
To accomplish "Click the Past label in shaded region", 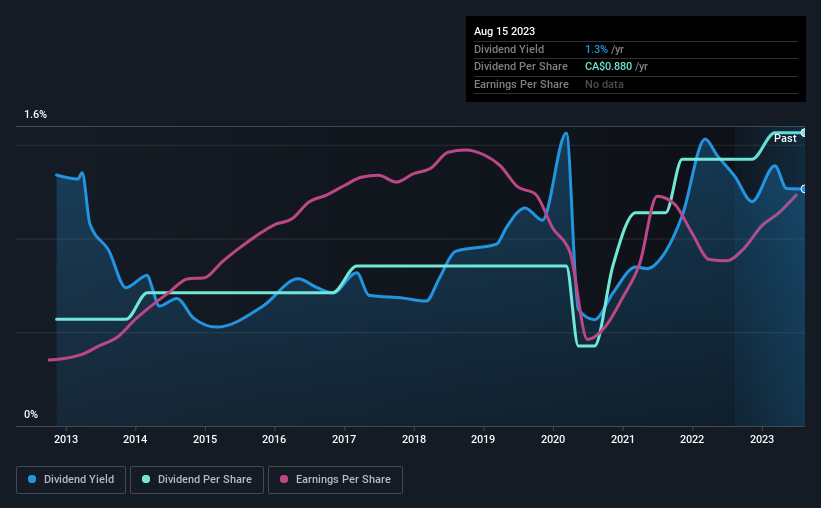I will [785, 139].
